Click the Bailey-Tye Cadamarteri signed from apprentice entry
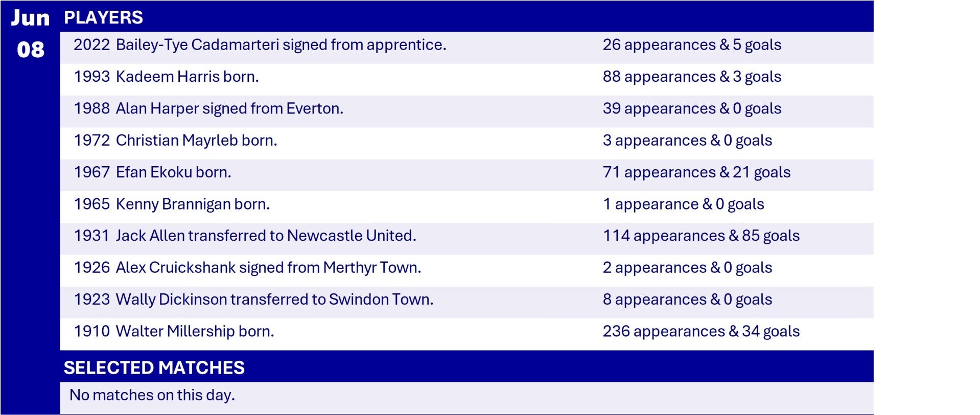Image resolution: width=980 pixels, height=415 pixels. click(x=260, y=45)
